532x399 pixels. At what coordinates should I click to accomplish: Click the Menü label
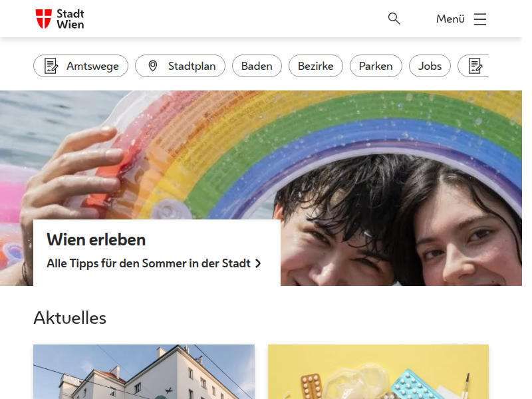pos(450,19)
